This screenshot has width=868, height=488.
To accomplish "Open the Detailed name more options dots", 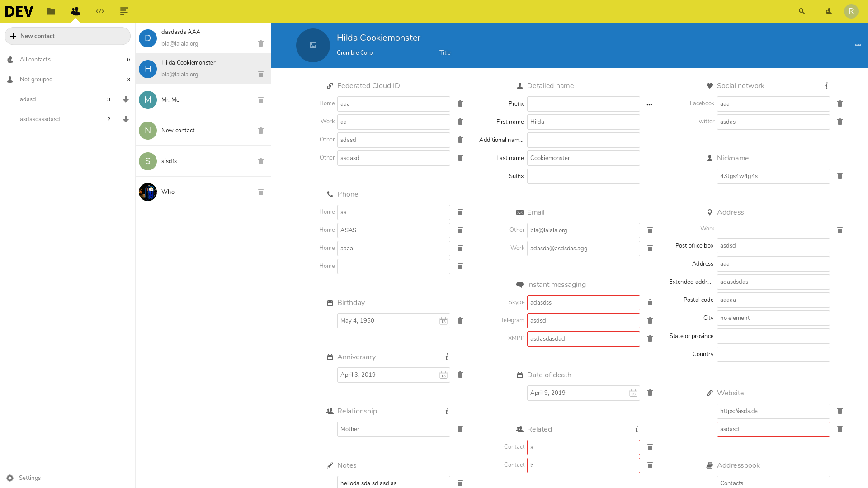I will [649, 104].
